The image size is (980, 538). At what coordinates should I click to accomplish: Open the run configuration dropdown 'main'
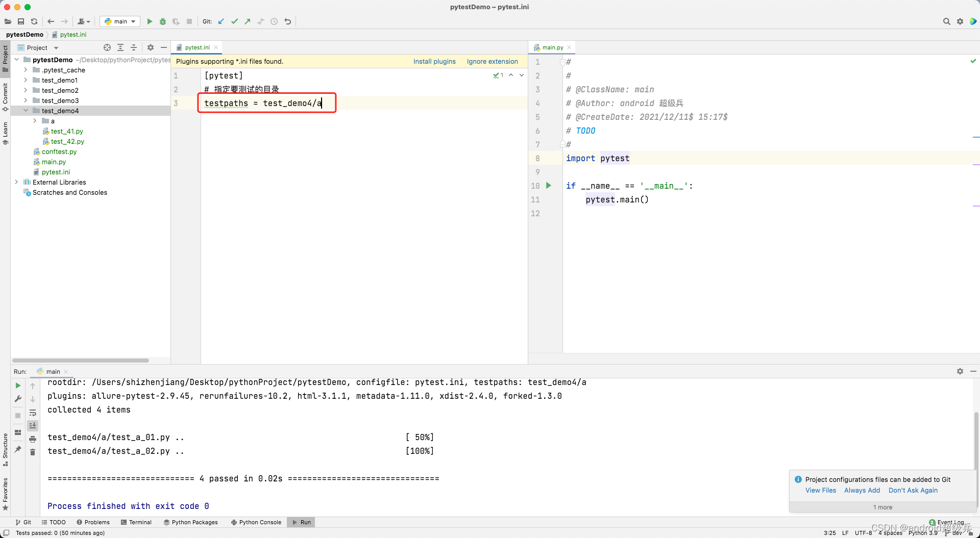pyautogui.click(x=120, y=21)
